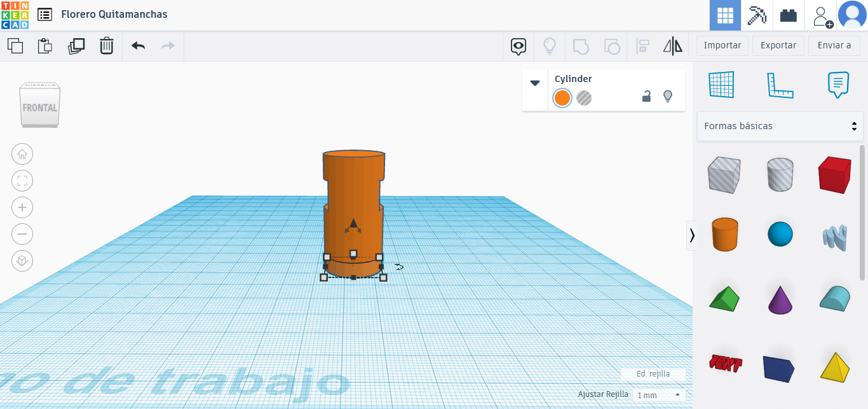
Task: Click the Show all lightbulb icon in toolbar
Action: 550,46
